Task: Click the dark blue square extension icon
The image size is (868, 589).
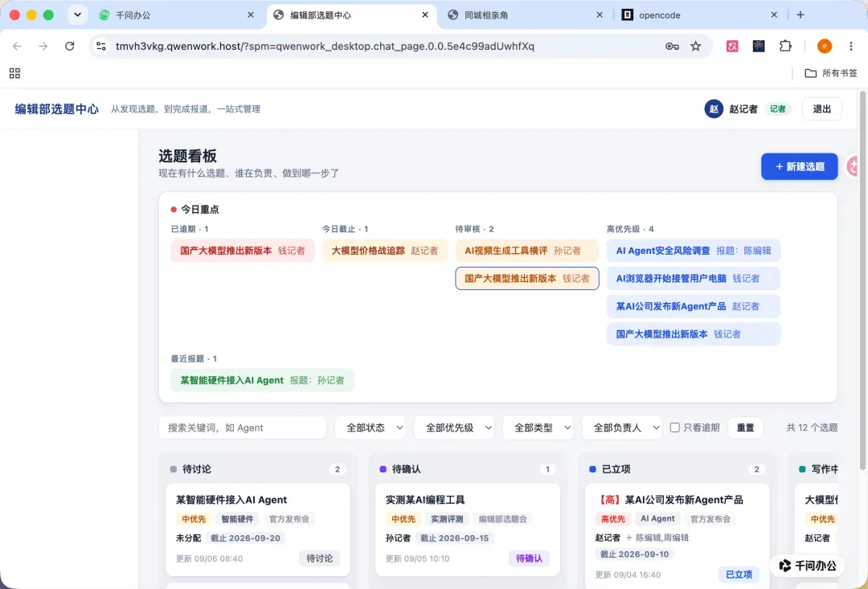Action: (759, 46)
